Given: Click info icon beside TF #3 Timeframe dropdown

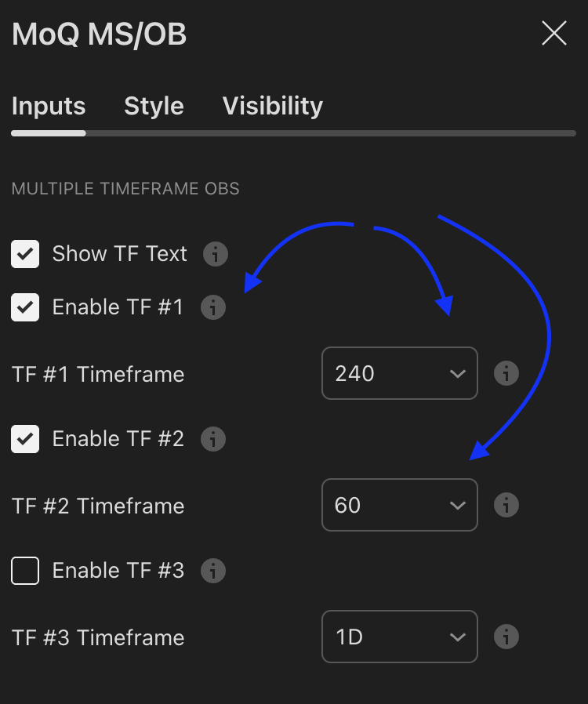Looking at the screenshot, I should (506, 637).
